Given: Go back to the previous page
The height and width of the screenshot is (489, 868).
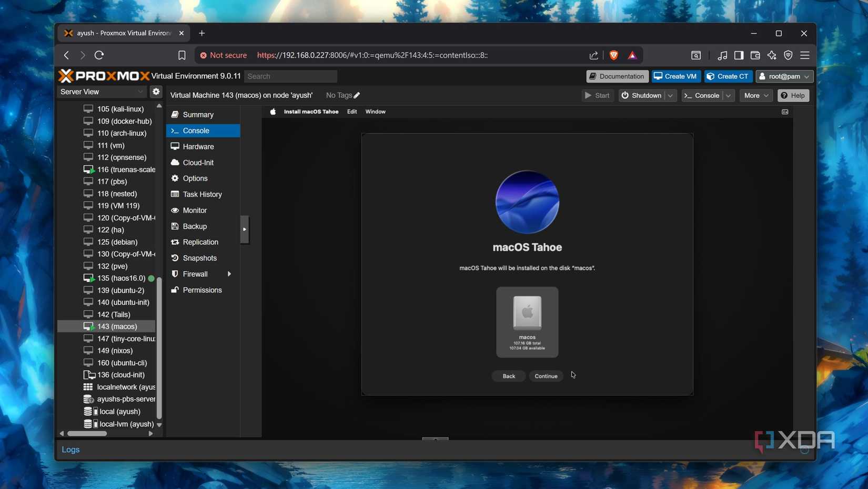Looking at the screenshot, I should tap(67, 55).
